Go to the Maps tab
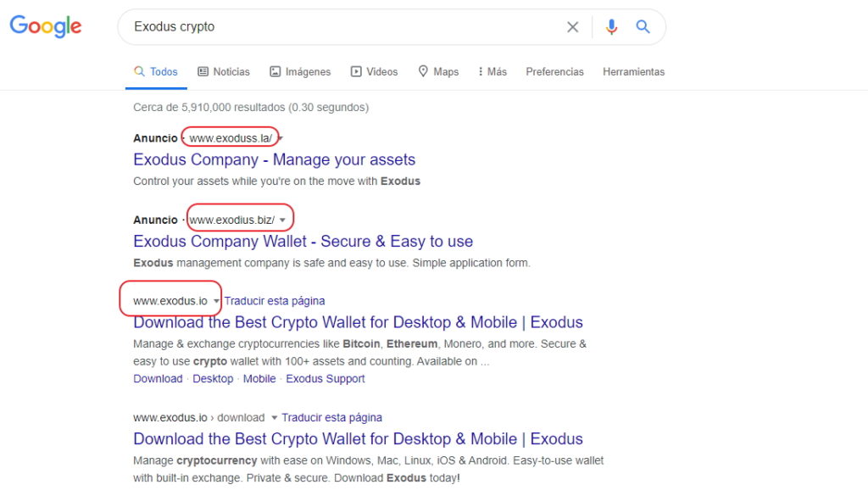The width and height of the screenshot is (868, 496). pyautogui.click(x=438, y=72)
